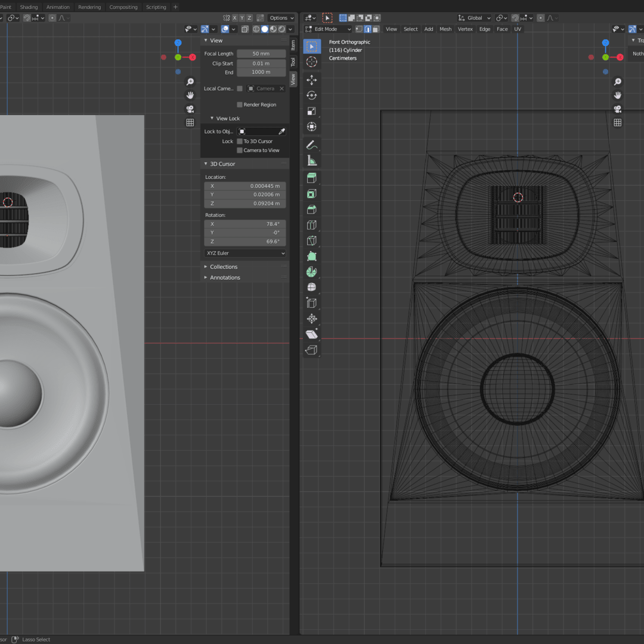Enable the Render Region checkbox

coord(240,105)
